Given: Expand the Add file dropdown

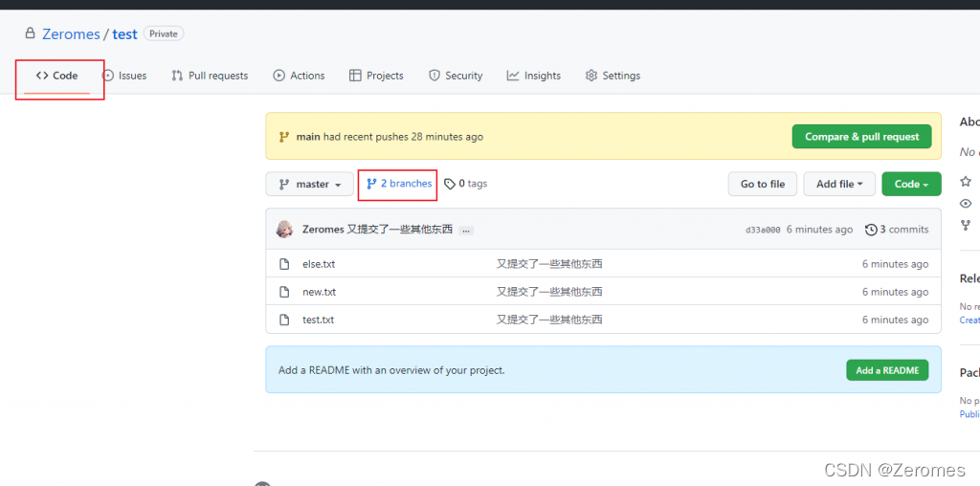Looking at the screenshot, I should [839, 185].
